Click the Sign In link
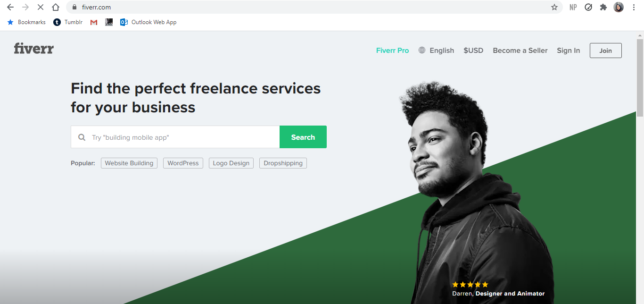The height and width of the screenshot is (304, 644). coord(568,51)
